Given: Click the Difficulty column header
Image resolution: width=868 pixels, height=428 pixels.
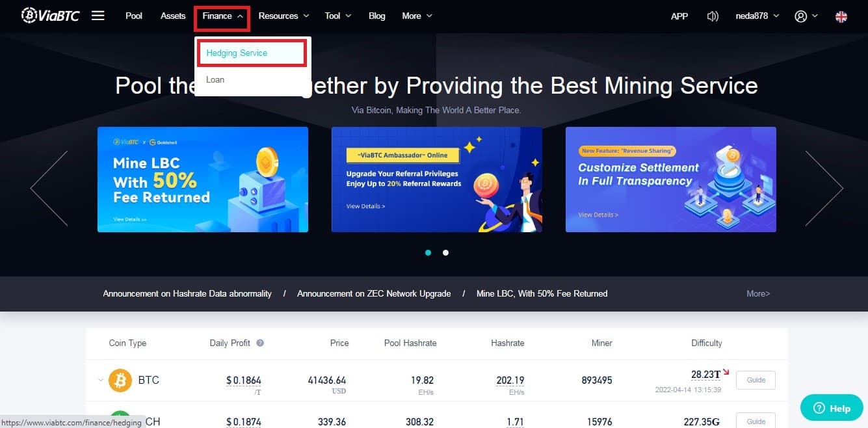Looking at the screenshot, I should [707, 343].
